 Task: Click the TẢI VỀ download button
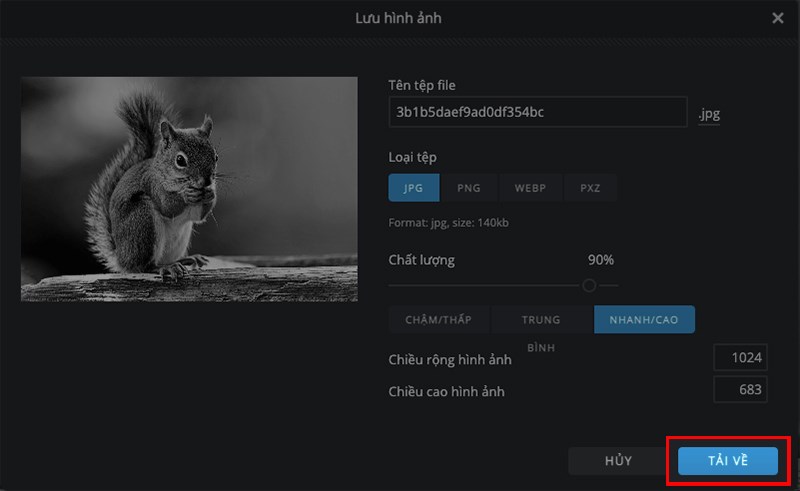click(727, 460)
